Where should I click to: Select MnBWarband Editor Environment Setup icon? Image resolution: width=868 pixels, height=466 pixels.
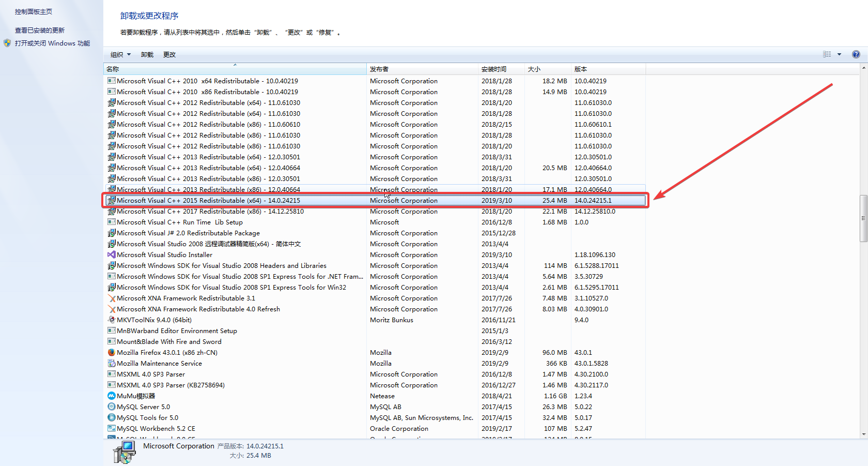click(112, 330)
